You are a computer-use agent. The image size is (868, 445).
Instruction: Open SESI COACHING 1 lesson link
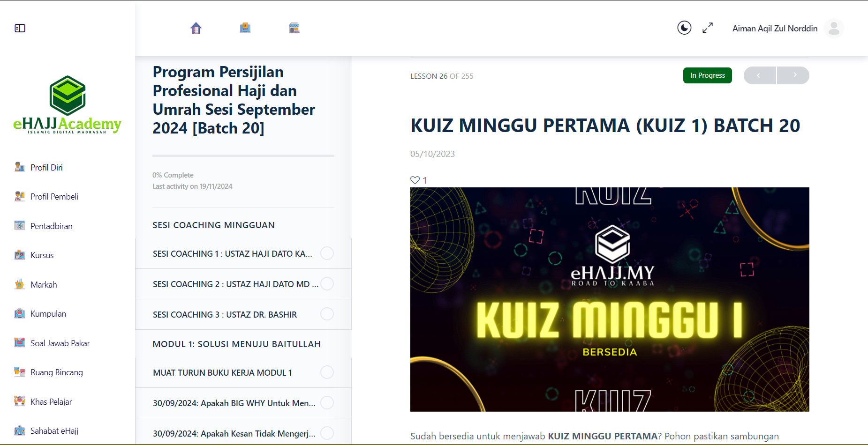[x=233, y=254]
